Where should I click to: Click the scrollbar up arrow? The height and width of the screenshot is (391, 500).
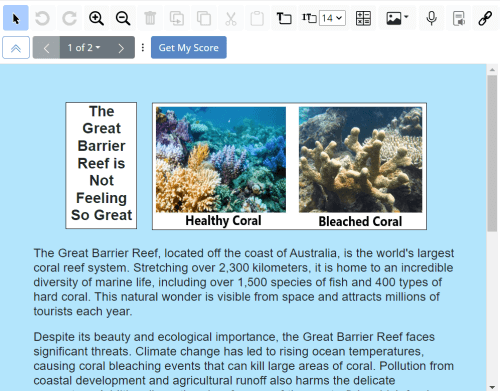(492, 70)
